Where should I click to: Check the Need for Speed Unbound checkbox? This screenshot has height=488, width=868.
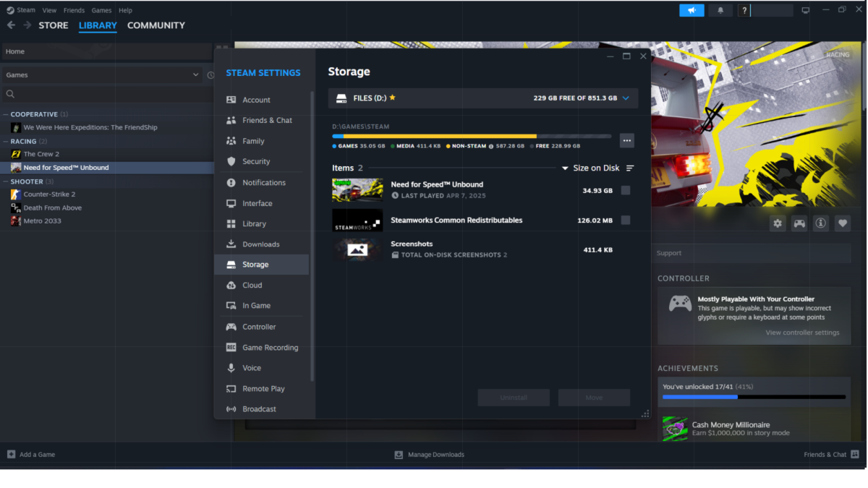click(626, 190)
